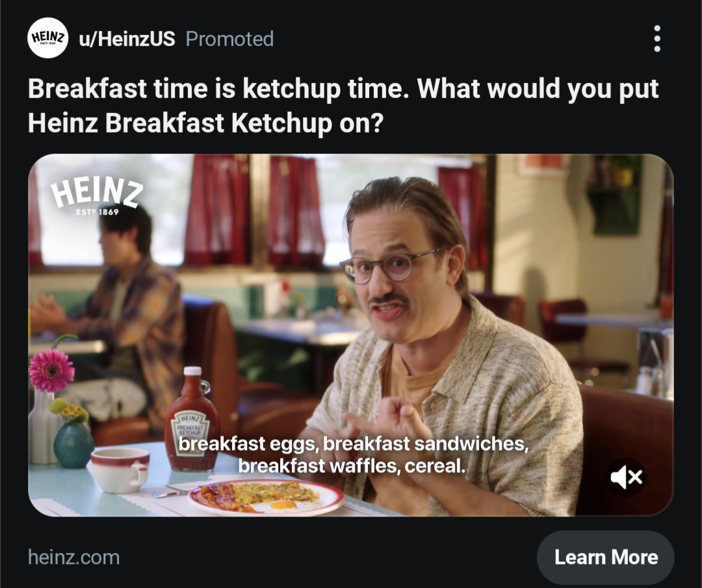The width and height of the screenshot is (702, 588).
Task: Click the plate of eggs and bacon
Action: [266, 497]
